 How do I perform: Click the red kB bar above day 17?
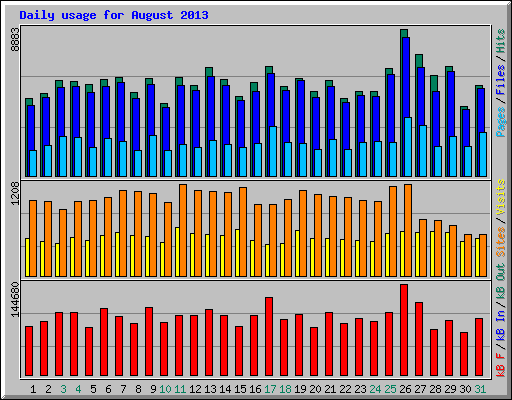point(269,337)
